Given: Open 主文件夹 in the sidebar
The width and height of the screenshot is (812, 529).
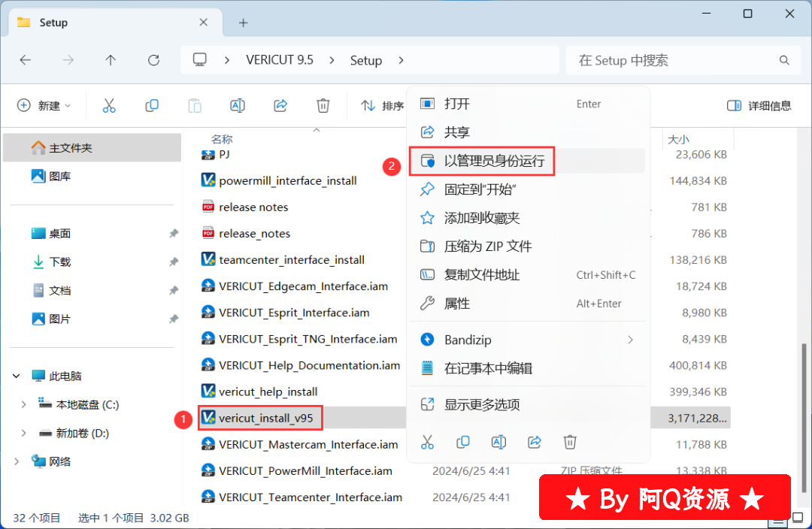Looking at the screenshot, I should 92,147.
